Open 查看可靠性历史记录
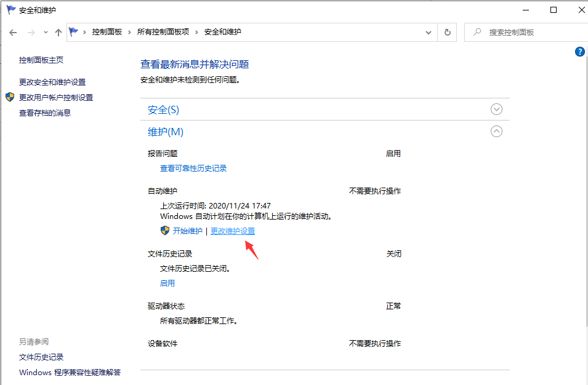The height and width of the screenshot is (385, 588). point(195,167)
